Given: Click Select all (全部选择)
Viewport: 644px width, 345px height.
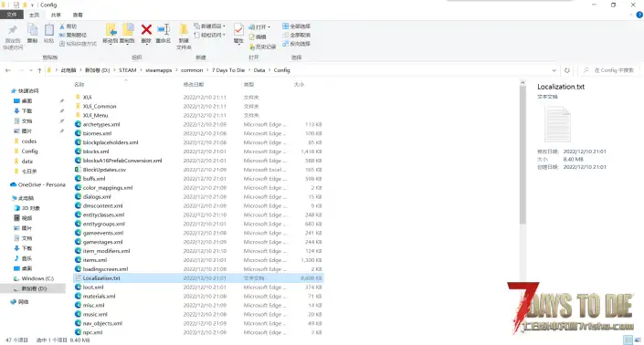Looking at the screenshot, I should point(296,26).
